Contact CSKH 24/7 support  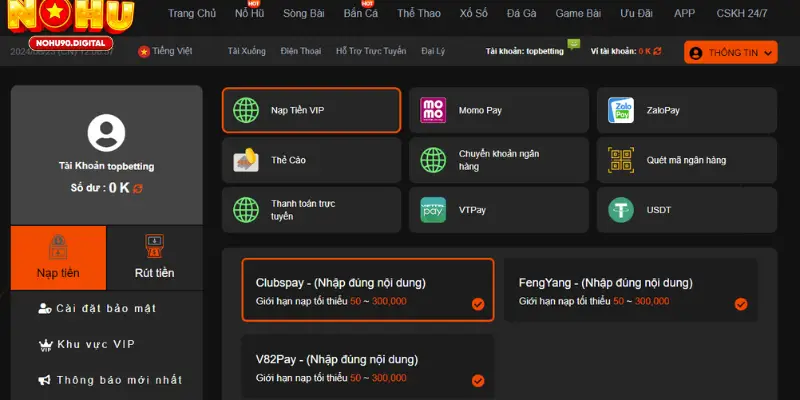click(742, 14)
